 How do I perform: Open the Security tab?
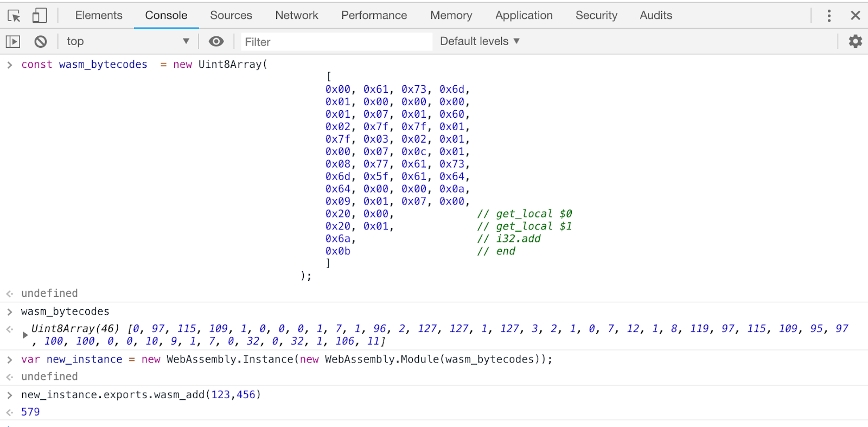pos(596,15)
